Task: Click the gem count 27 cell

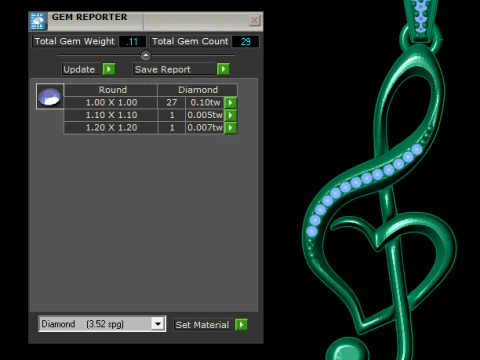Action: tap(172, 102)
